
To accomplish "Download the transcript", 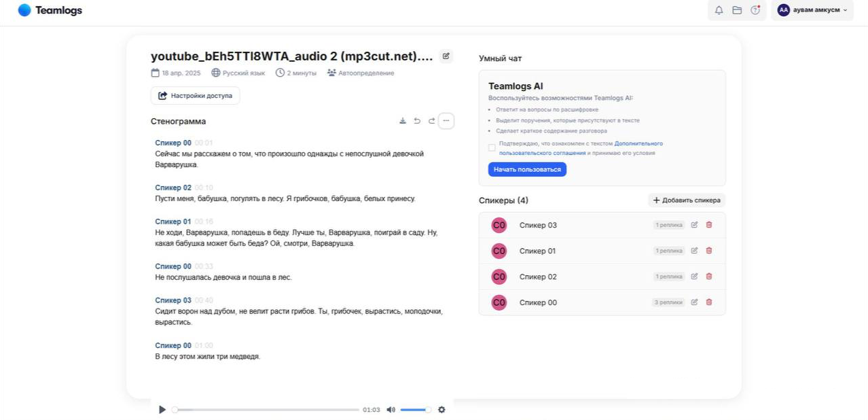I will click(x=403, y=121).
